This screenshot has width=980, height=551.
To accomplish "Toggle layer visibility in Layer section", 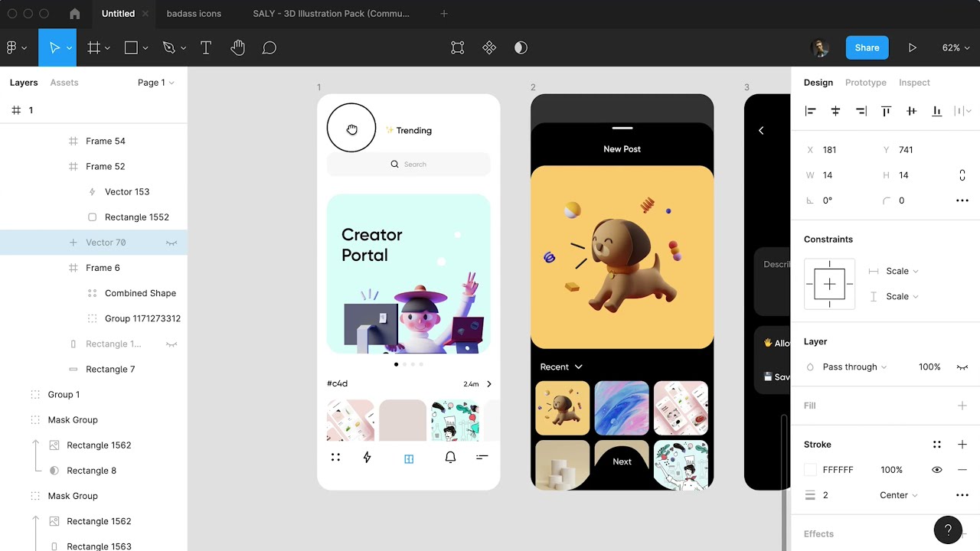I will pos(962,367).
